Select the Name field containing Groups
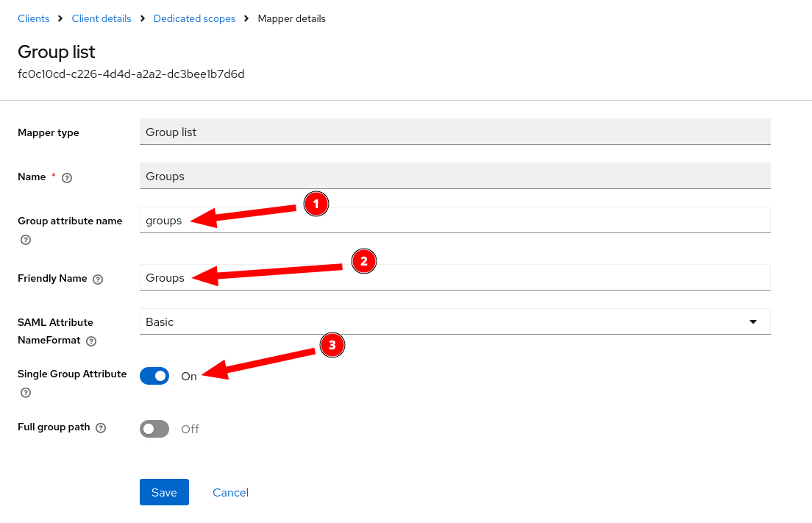The height and width of the screenshot is (523, 812). 455,176
